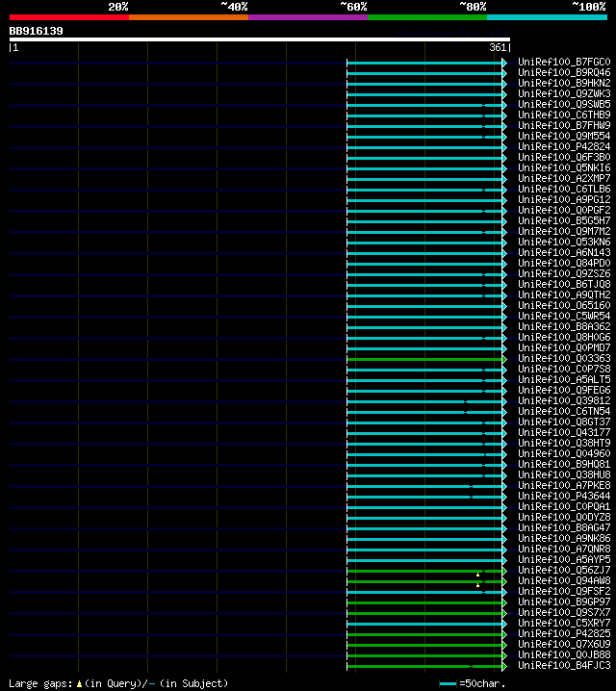This screenshot has height=691, width=616.
Task: Select the UniRef100_A7PKE8 label
Action: coord(564,485)
